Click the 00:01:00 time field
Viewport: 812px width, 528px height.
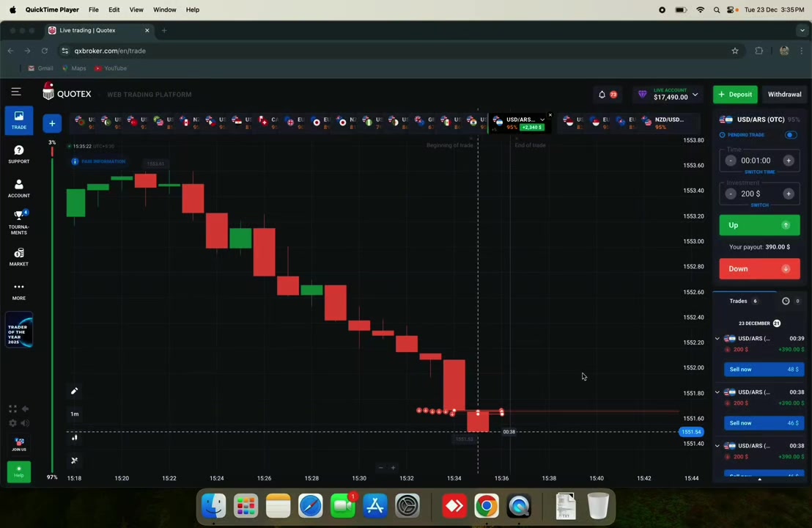(x=756, y=161)
